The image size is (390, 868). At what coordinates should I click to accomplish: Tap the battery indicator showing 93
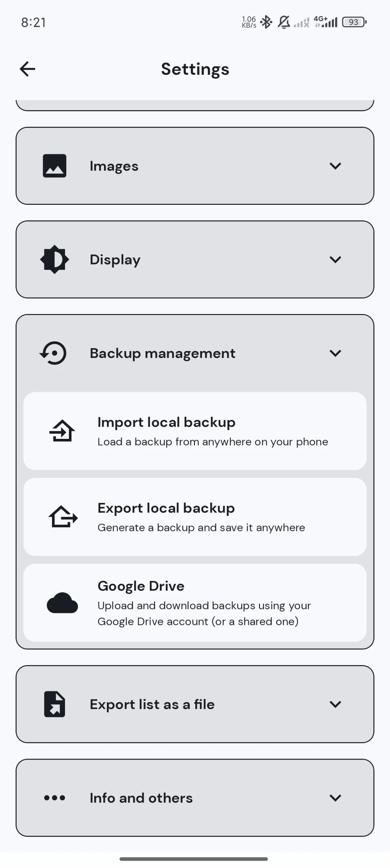click(354, 22)
